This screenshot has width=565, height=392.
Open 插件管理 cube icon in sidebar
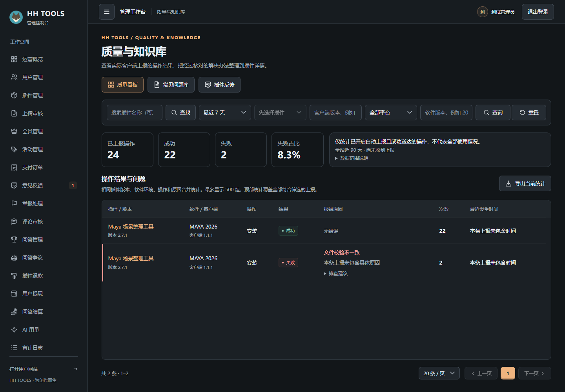(x=14, y=95)
